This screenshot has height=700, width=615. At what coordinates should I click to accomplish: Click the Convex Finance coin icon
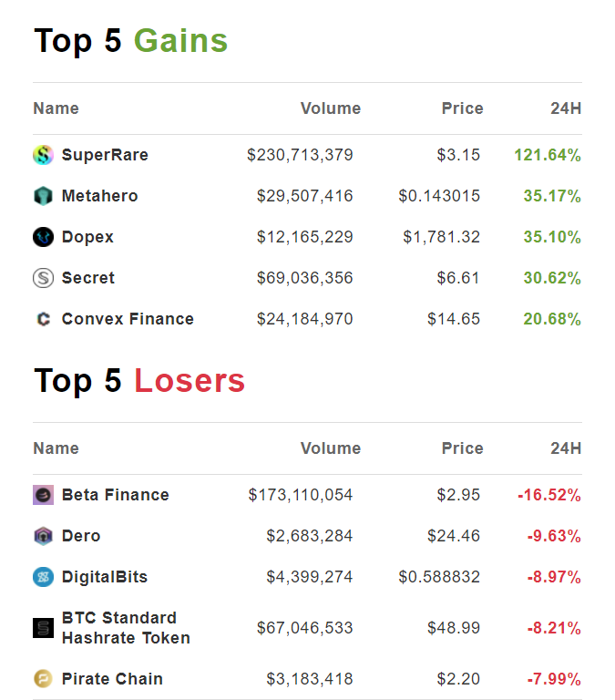coord(43,319)
